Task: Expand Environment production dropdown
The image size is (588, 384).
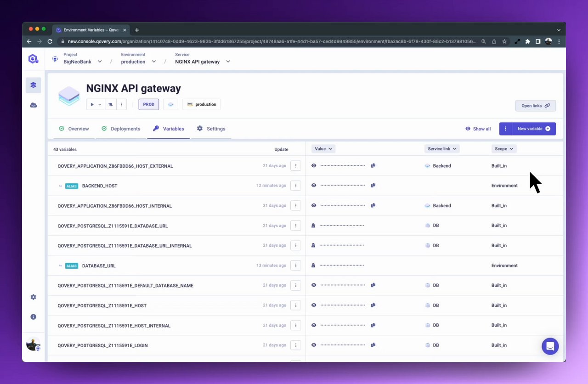Action: (153, 62)
